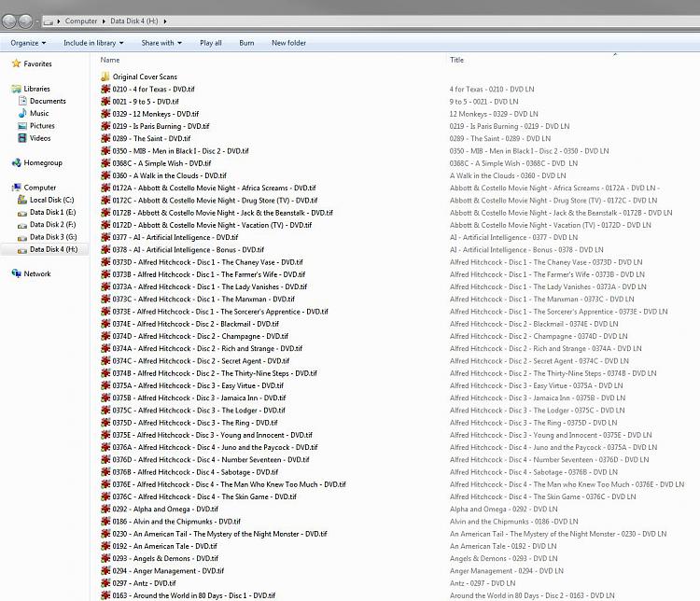700x601 pixels.
Task: Click the Data Disk 2 (F:) drive icon
Action: coord(22,225)
